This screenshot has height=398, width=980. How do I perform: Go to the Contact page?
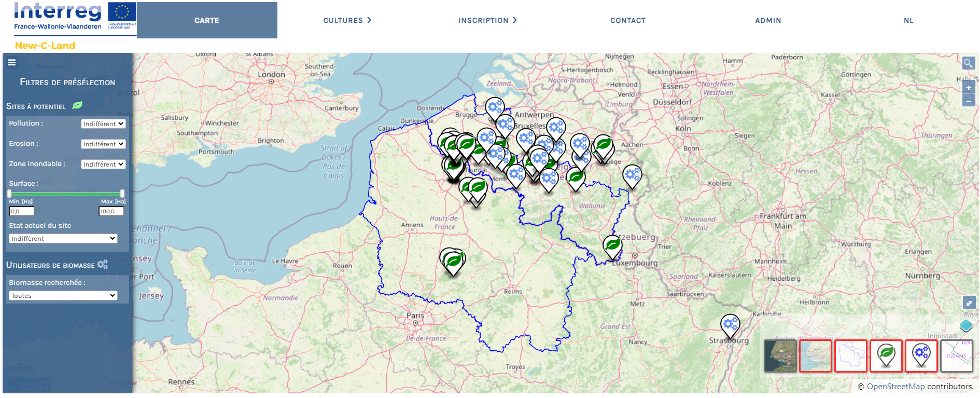coord(628,20)
